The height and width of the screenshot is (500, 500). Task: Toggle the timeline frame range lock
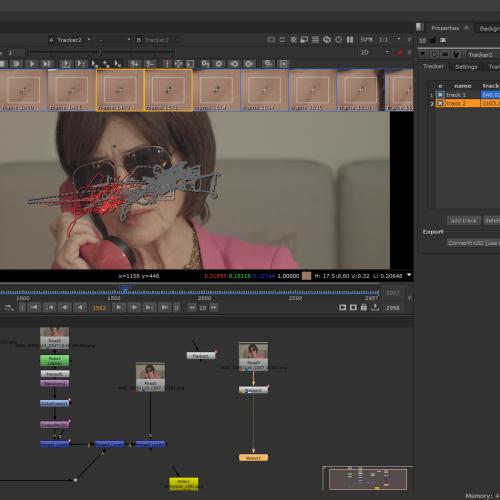click(x=364, y=307)
